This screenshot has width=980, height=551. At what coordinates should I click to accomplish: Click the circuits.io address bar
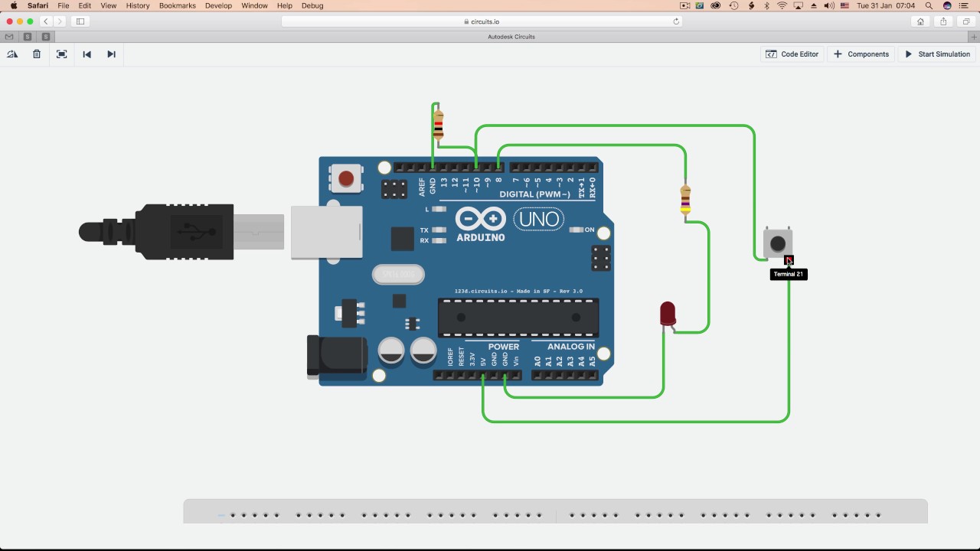[482, 21]
